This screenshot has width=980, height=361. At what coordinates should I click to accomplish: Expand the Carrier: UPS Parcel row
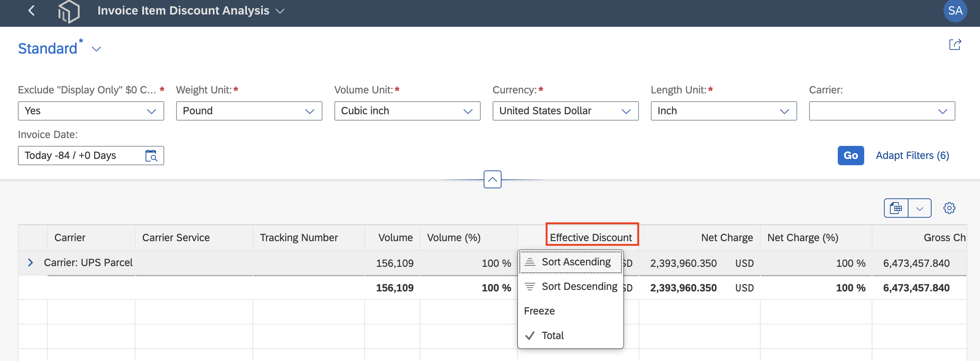coord(31,262)
